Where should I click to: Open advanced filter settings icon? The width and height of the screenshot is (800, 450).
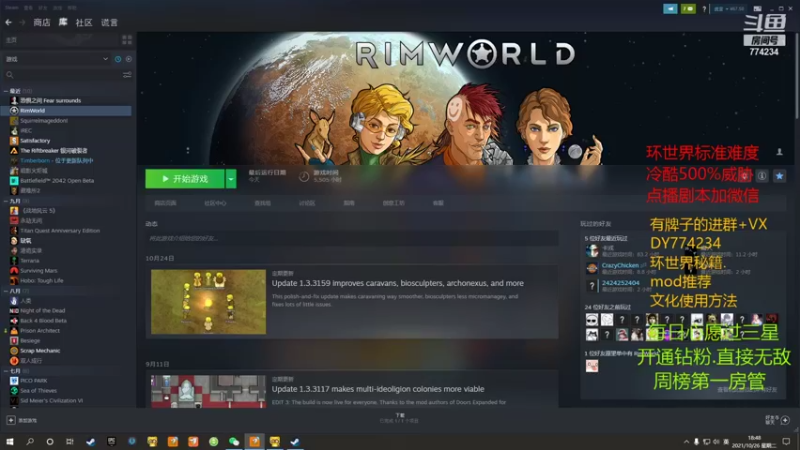click(x=127, y=75)
